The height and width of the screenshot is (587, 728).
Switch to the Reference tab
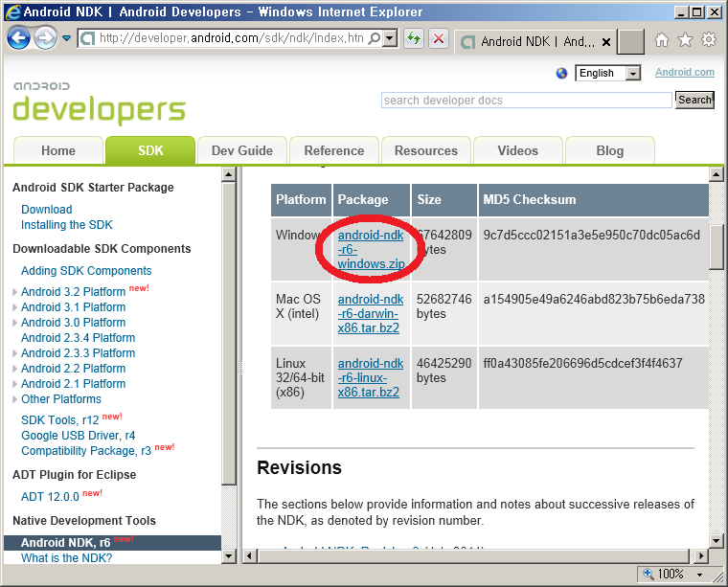tap(333, 150)
